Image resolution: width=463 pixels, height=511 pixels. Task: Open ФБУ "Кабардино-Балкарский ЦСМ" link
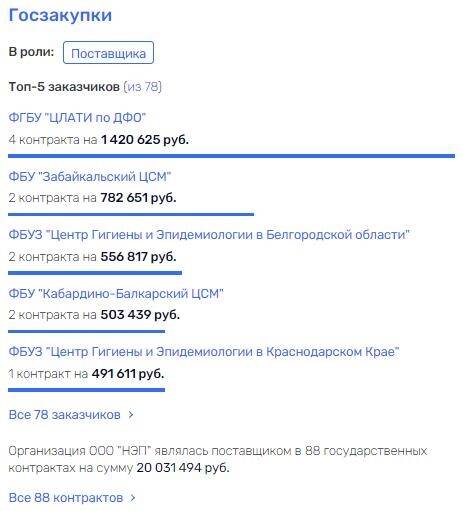click(x=116, y=293)
